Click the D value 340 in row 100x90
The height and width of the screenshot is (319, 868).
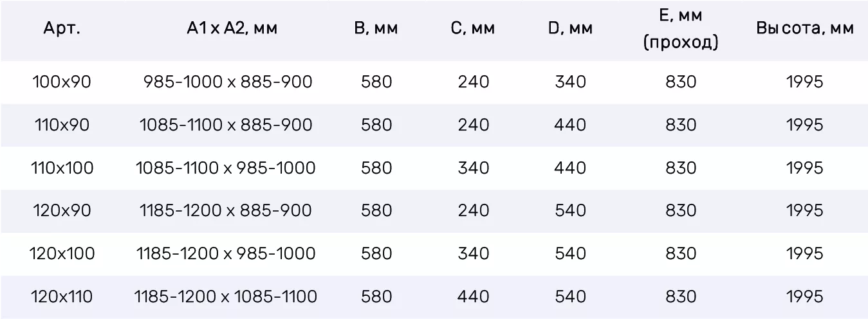tap(571, 82)
